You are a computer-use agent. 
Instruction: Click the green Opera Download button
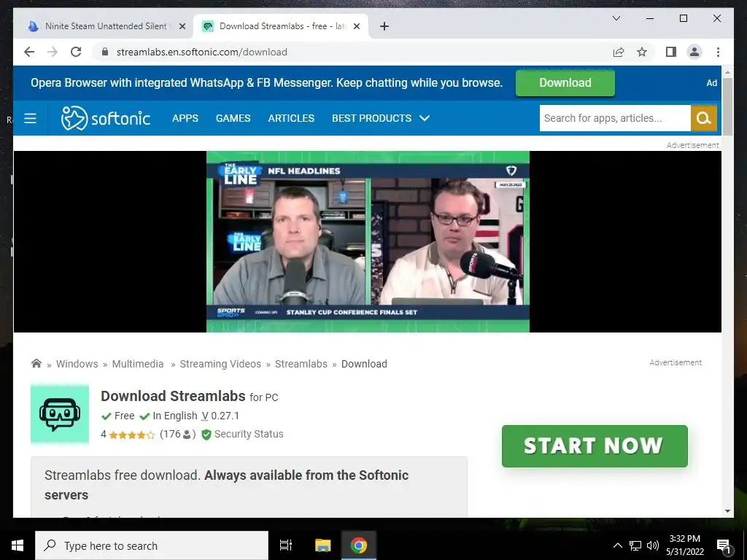pyautogui.click(x=565, y=83)
